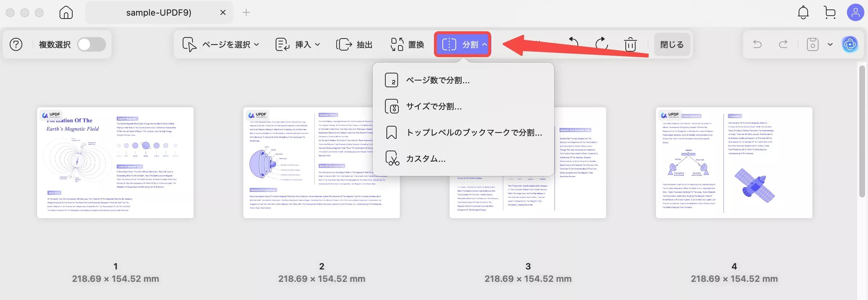Rotate pages clockwise
Screen dimensions: 868x300
coord(602,44)
